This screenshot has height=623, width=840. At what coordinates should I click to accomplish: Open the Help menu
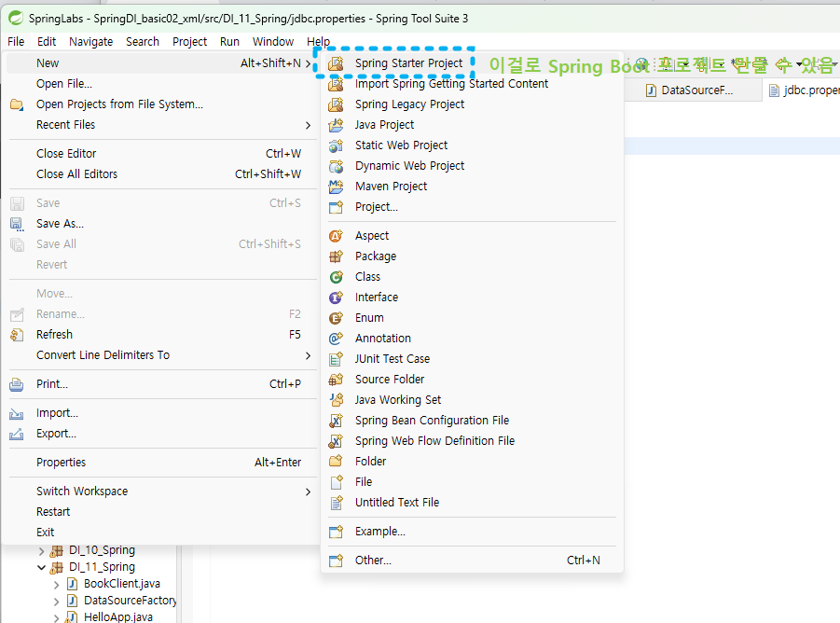[318, 42]
